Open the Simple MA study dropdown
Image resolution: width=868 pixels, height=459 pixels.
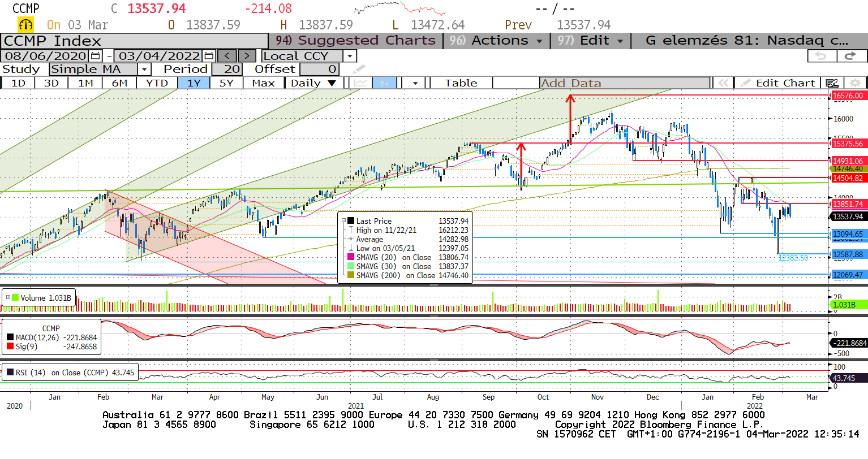(144, 69)
